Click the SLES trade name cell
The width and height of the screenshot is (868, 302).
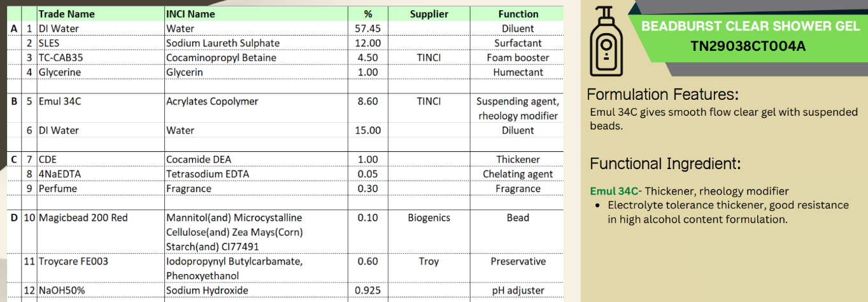point(52,43)
